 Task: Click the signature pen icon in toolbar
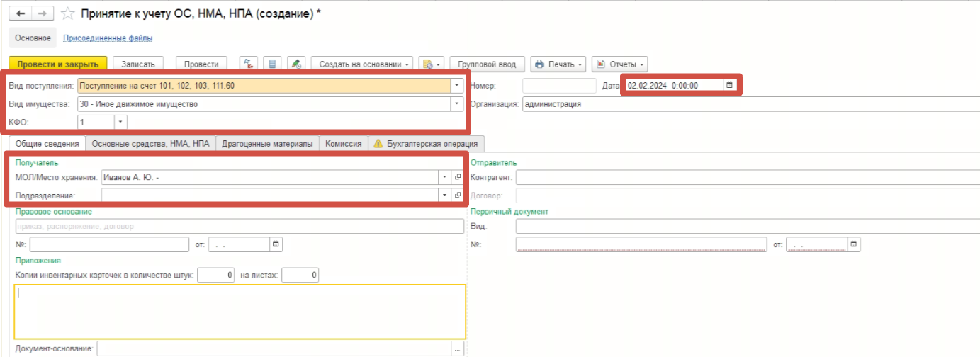297,64
